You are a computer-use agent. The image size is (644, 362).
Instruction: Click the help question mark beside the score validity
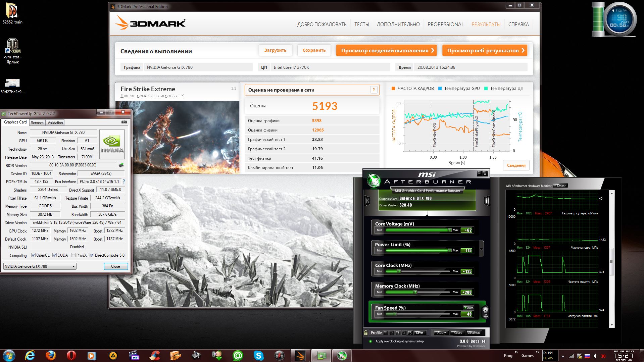point(374,90)
